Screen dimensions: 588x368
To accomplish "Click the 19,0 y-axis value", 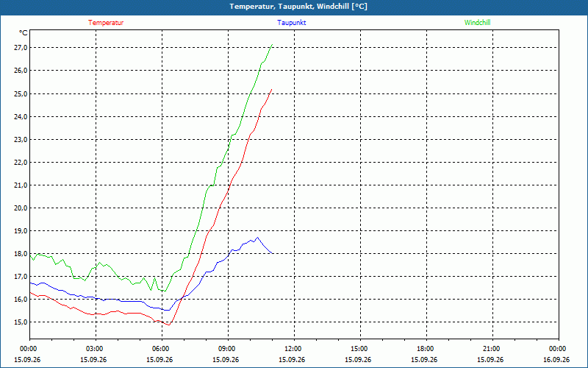I will [x=20, y=230].
